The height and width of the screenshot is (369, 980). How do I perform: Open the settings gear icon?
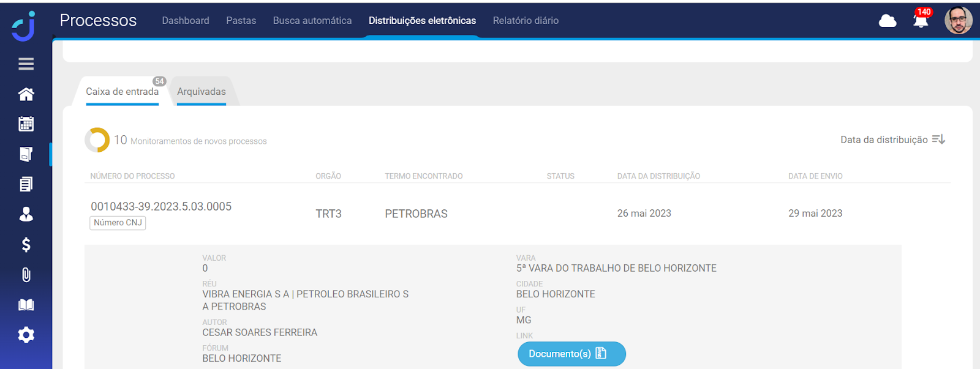(26, 335)
